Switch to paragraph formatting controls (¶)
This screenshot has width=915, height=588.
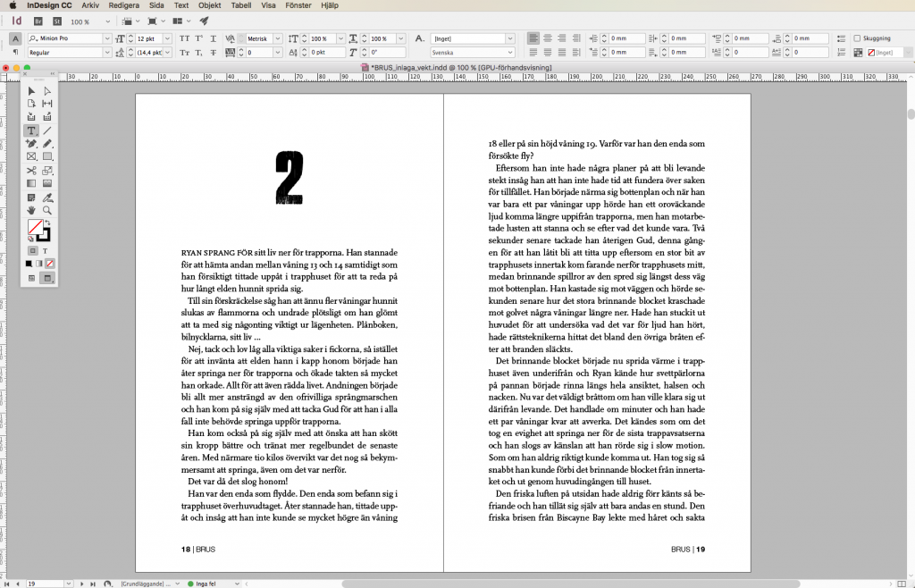click(x=16, y=53)
